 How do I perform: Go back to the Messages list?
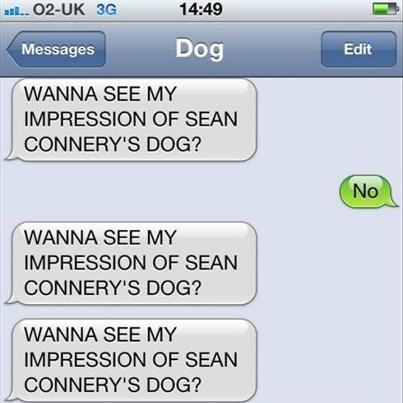(x=56, y=49)
